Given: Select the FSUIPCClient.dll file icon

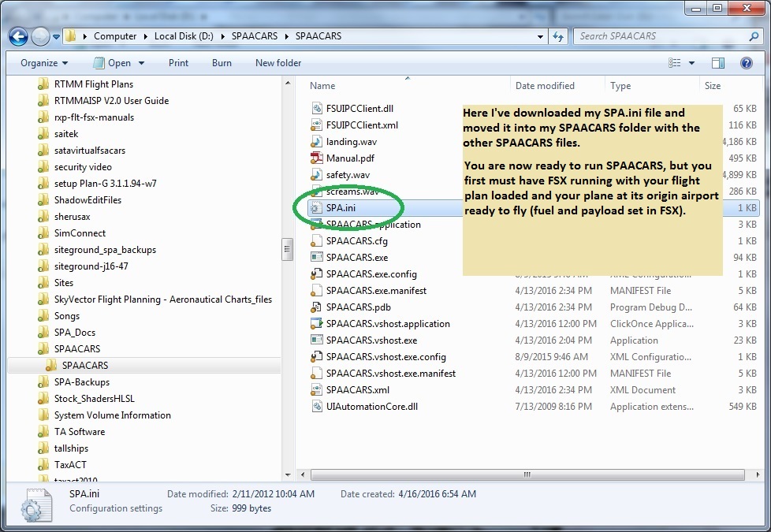Looking at the screenshot, I should click(x=317, y=109).
